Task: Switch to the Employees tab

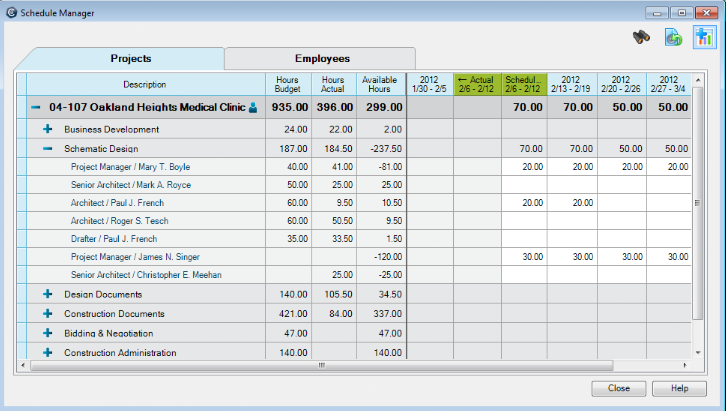Action: pos(321,59)
